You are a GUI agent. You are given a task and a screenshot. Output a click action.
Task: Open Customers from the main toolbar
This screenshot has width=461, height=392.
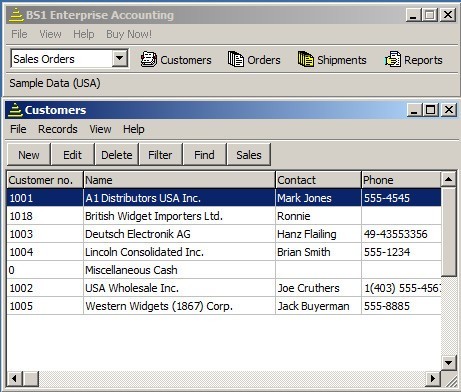click(x=176, y=60)
